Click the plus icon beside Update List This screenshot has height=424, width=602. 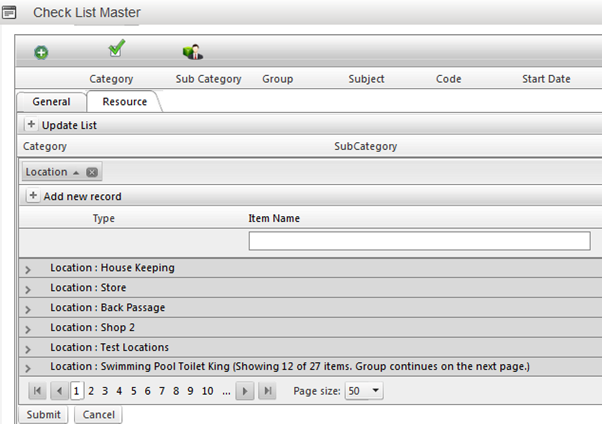tap(31, 125)
